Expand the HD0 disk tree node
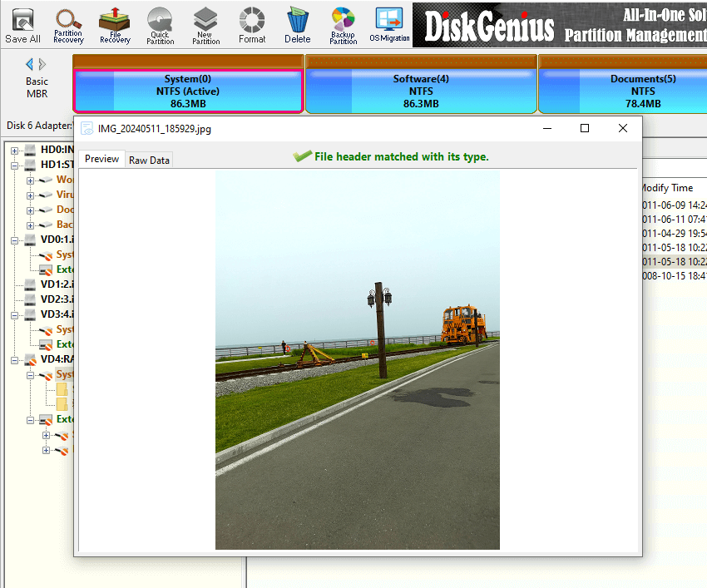 14,150
